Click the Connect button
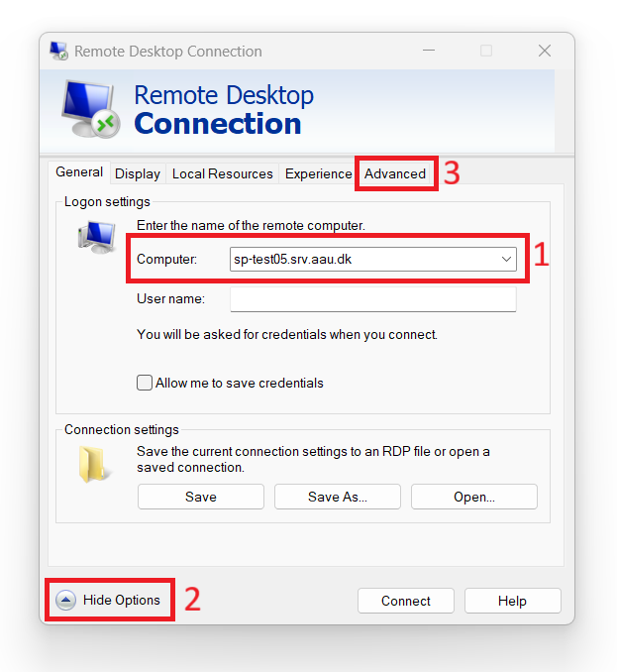The width and height of the screenshot is (617, 672). (x=405, y=601)
